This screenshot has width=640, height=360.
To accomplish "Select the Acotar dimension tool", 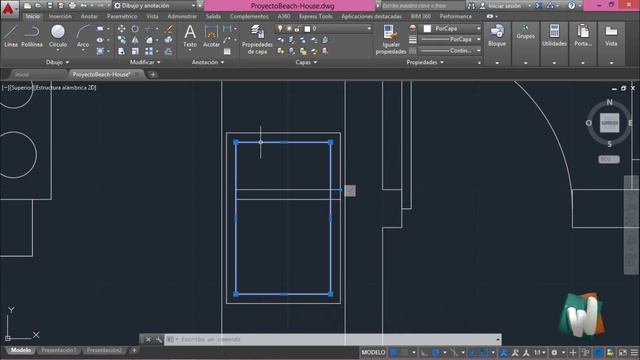I will pyautogui.click(x=211, y=36).
